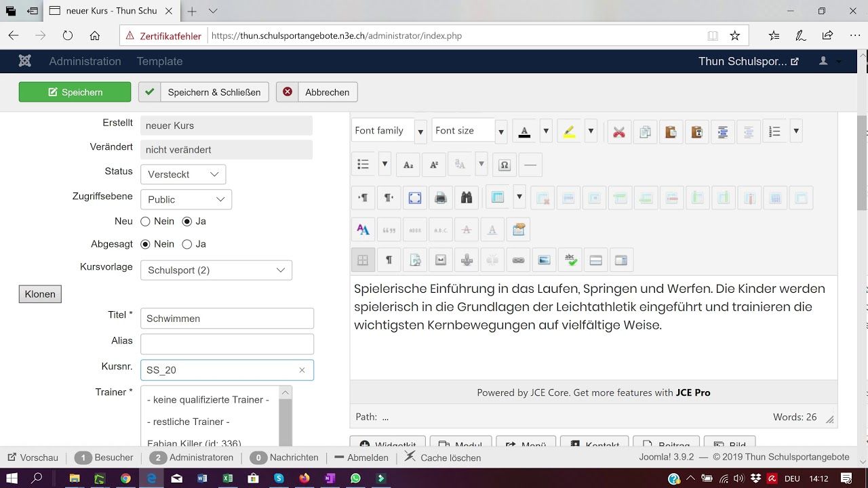Click the binoculars search/replace icon

click(x=466, y=198)
